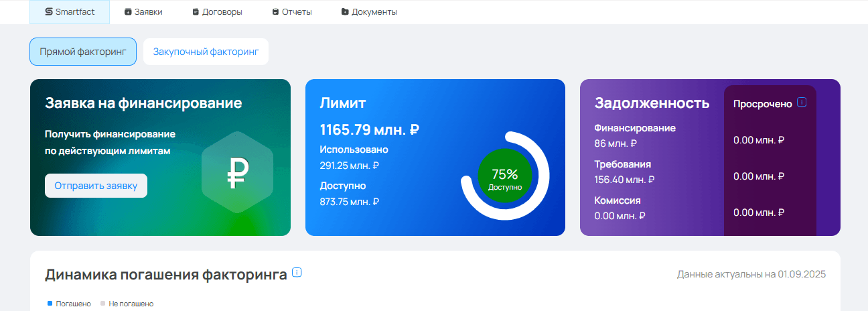This screenshot has width=868, height=311.
Task: Click the Просрочено label
Action: click(x=763, y=104)
